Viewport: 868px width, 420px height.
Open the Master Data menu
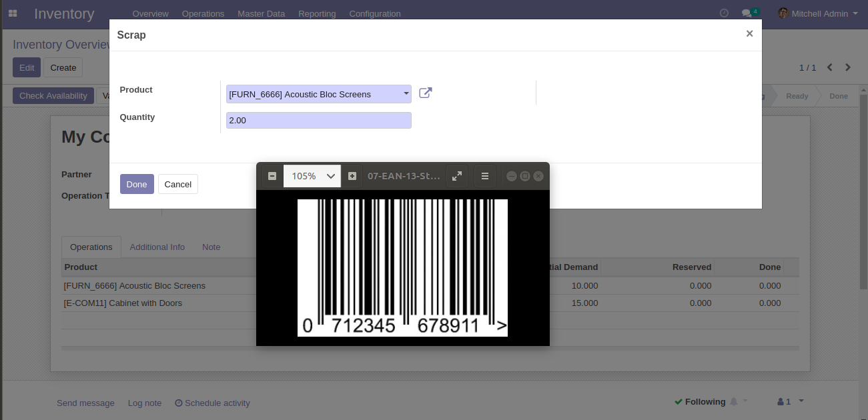click(x=261, y=13)
